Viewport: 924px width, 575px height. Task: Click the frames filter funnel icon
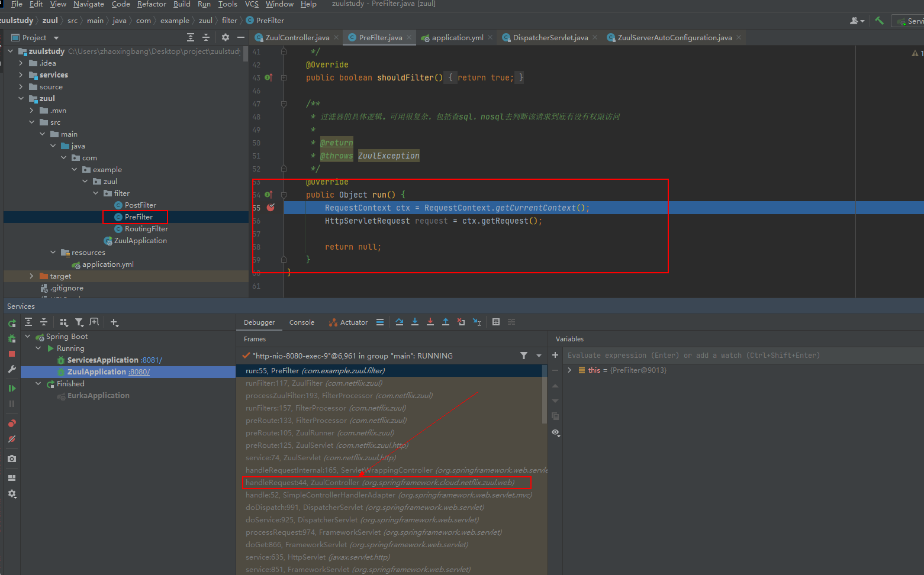tap(524, 356)
